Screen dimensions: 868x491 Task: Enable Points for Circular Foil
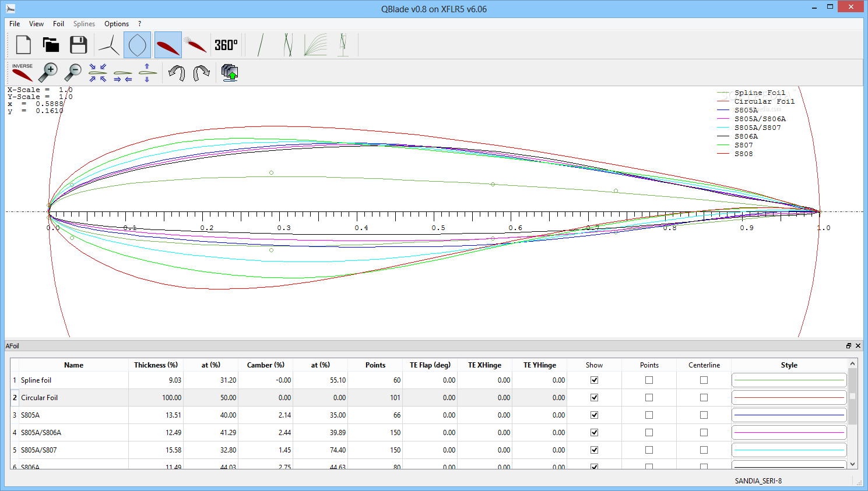(x=649, y=397)
